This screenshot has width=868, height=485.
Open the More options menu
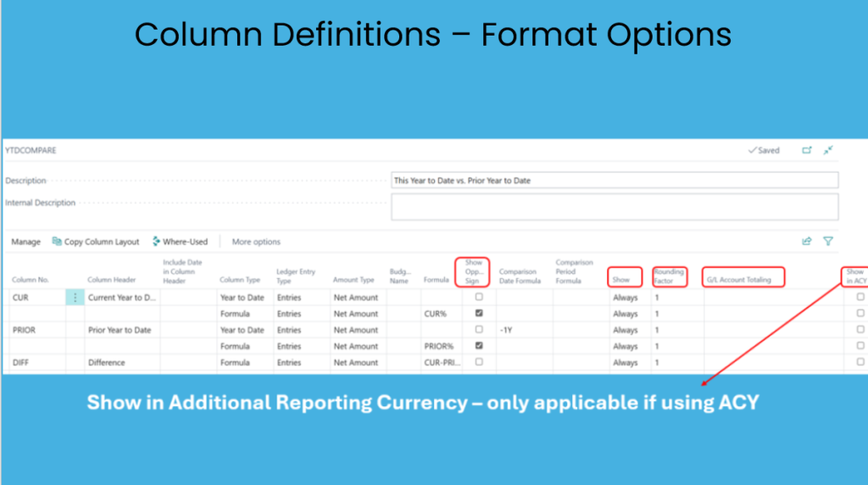(256, 242)
